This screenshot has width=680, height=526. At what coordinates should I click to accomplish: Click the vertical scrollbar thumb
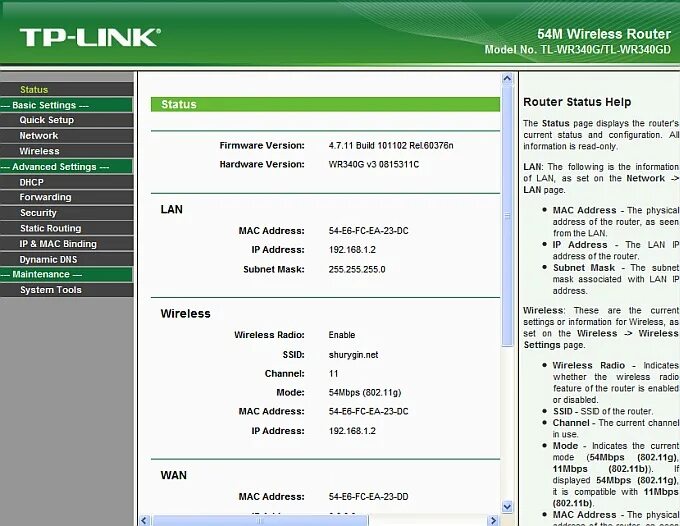pyautogui.click(x=507, y=216)
